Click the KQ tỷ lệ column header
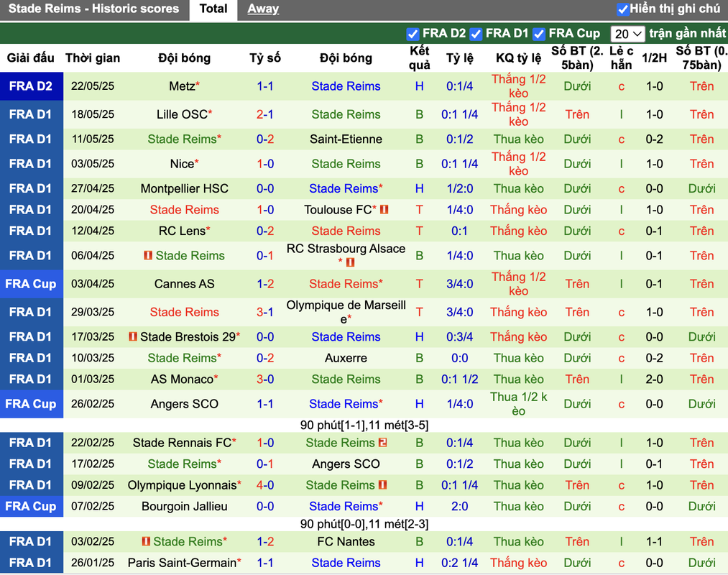The width and height of the screenshot is (728, 575). coord(519,58)
